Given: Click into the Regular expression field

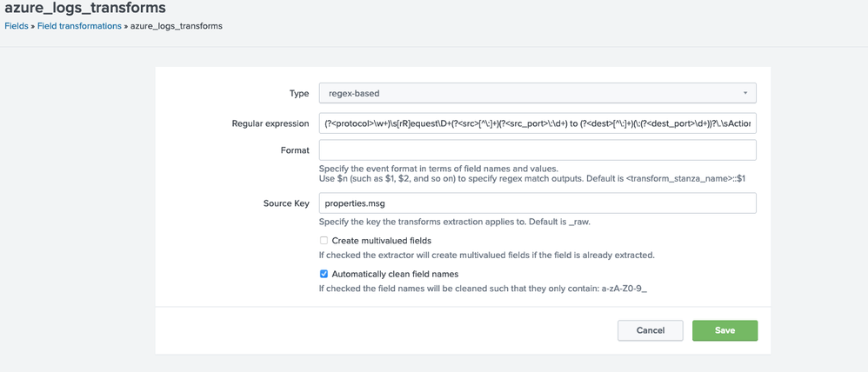Looking at the screenshot, I should [536, 124].
